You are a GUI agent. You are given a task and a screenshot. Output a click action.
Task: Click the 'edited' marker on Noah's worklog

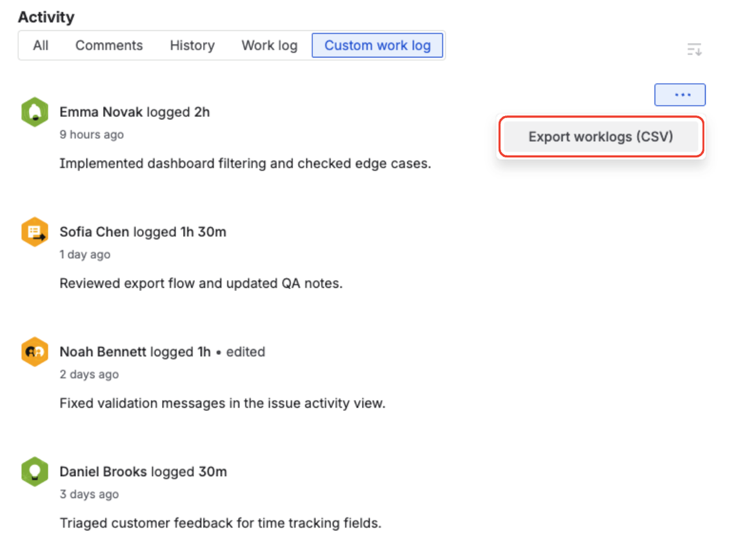click(x=248, y=352)
